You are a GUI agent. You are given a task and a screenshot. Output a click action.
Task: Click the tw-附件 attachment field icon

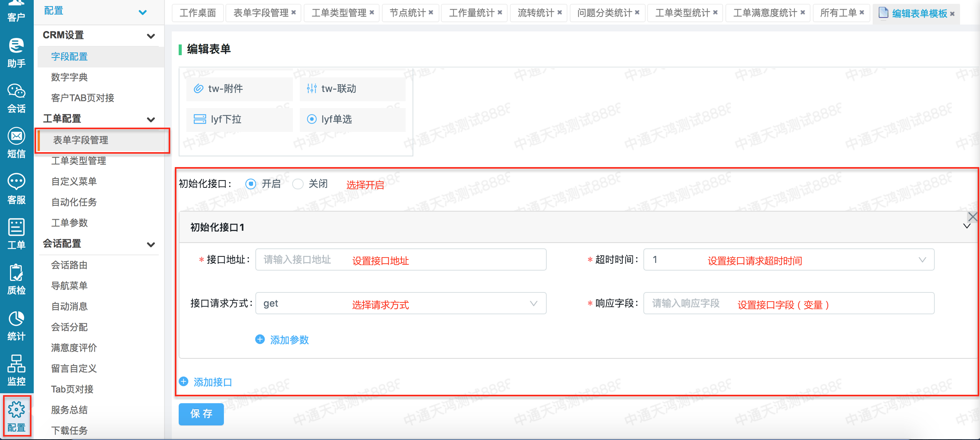[198, 89]
